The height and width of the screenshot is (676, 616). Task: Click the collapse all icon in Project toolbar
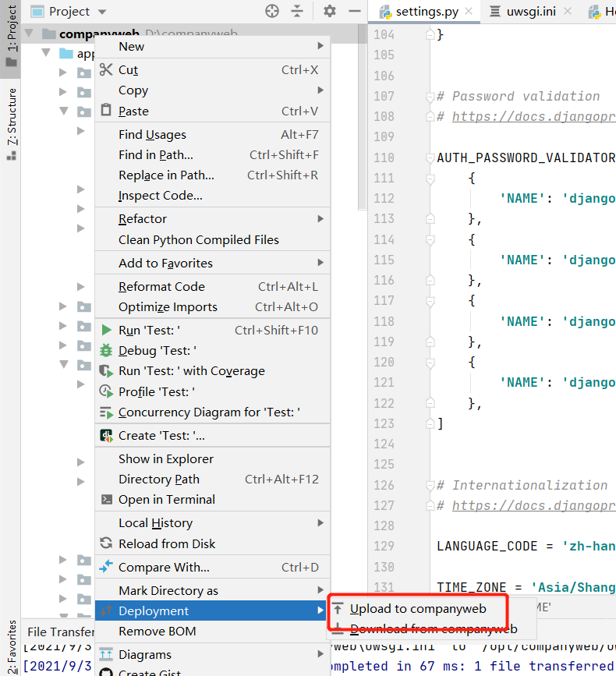tap(297, 11)
